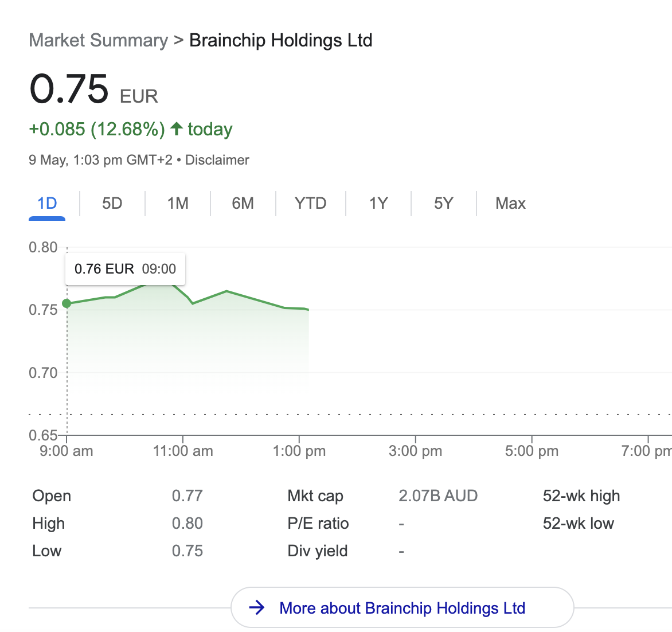Viewport: 672px width, 632px height.
Task: Open the Disclaimer link
Action: pyautogui.click(x=217, y=160)
